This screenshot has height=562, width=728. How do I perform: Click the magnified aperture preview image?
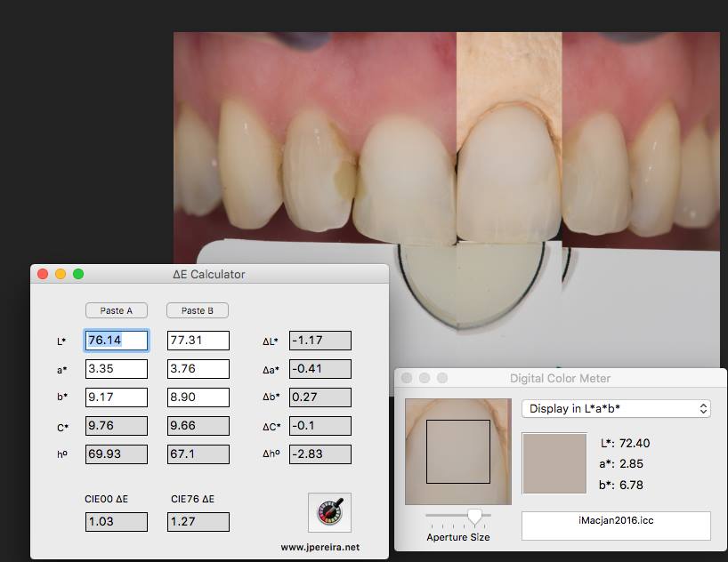tap(458, 452)
